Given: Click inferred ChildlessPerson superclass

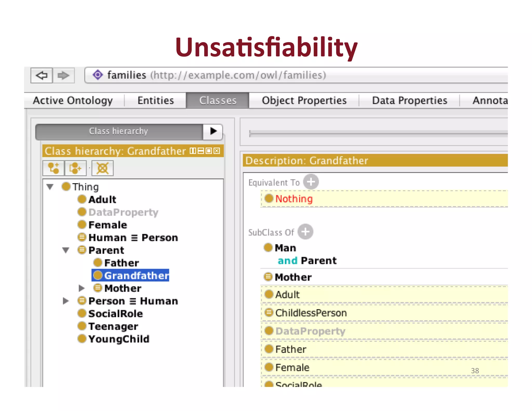Looking at the screenshot, I should tap(384, 313).
